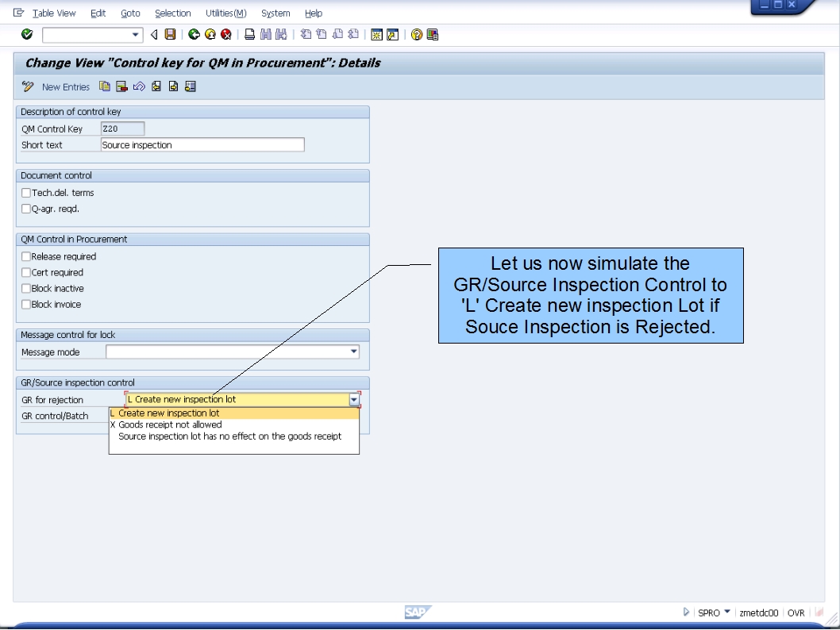Select 'X Goods receipt not allowed' list entry
This screenshot has width=840, height=630.
(167, 424)
